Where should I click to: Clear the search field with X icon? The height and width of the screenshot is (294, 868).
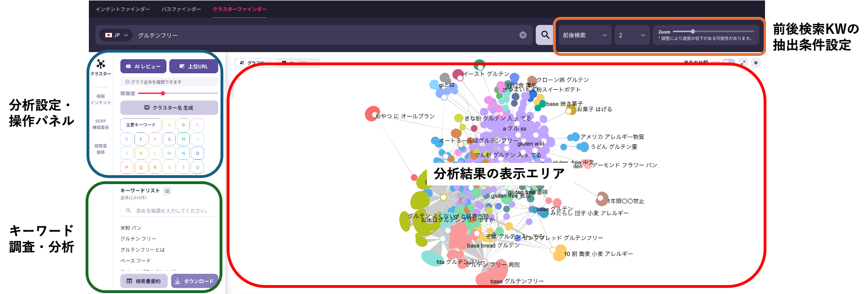(523, 35)
